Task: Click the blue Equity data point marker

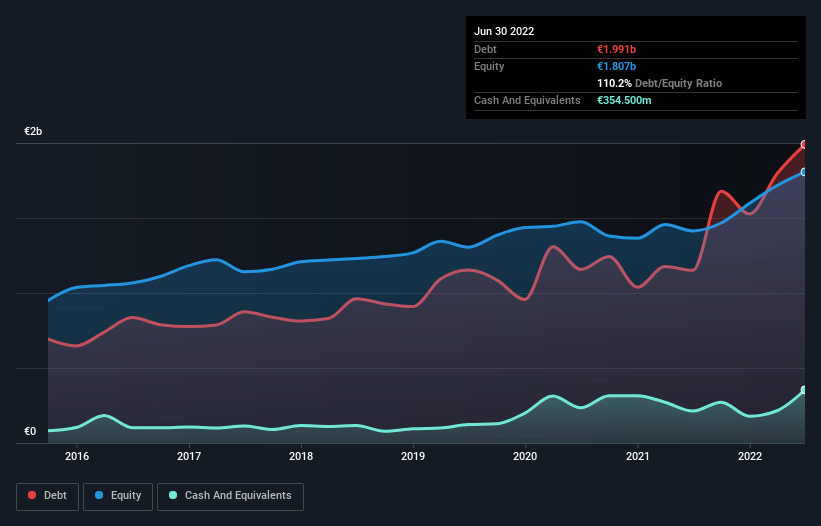Action: (804, 172)
